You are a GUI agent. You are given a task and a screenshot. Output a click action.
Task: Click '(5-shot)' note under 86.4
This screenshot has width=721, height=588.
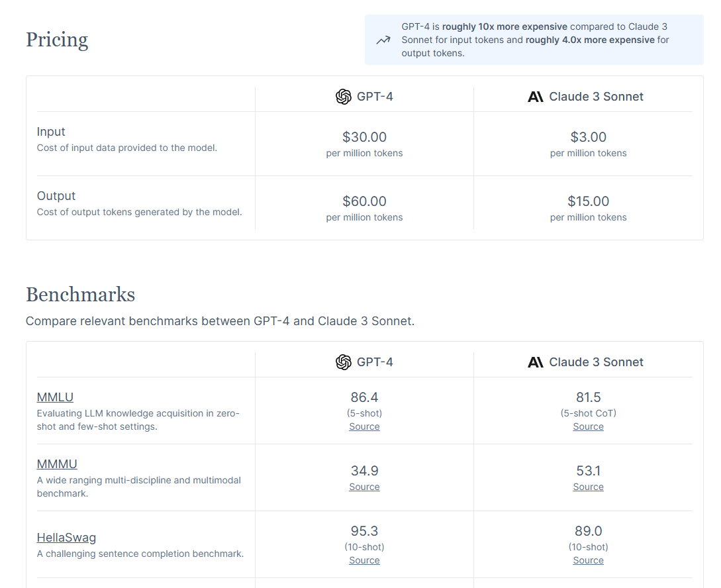point(364,413)
